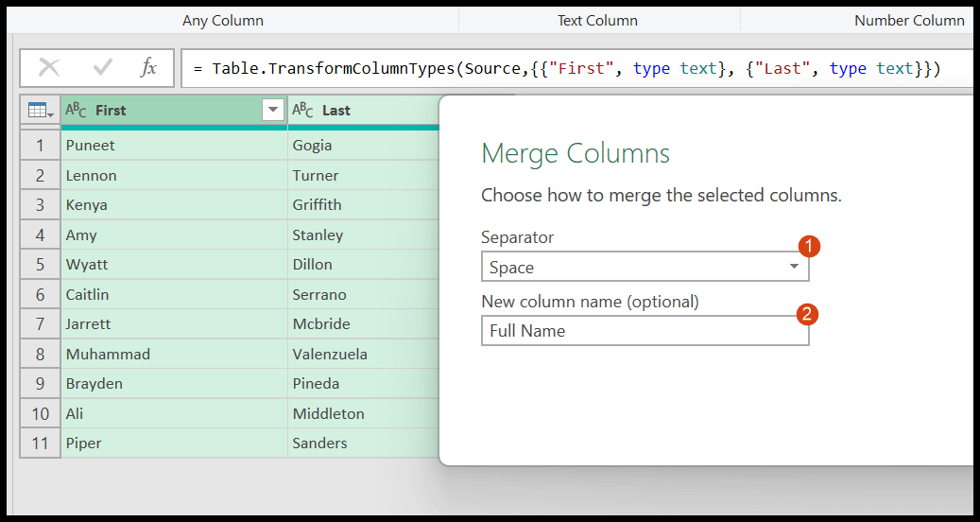The width and height of the screenshot is (980, 522).
Task: Cancel the formula edit with X icon
Action: click(x=49, y=67)
